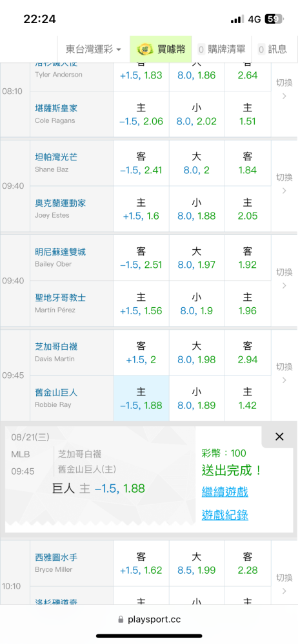The height and width of the screenshot is (644, 298).
Task: Toggle 切換 for the White Sox vs Giants game
Action: [x=284, y=373]
